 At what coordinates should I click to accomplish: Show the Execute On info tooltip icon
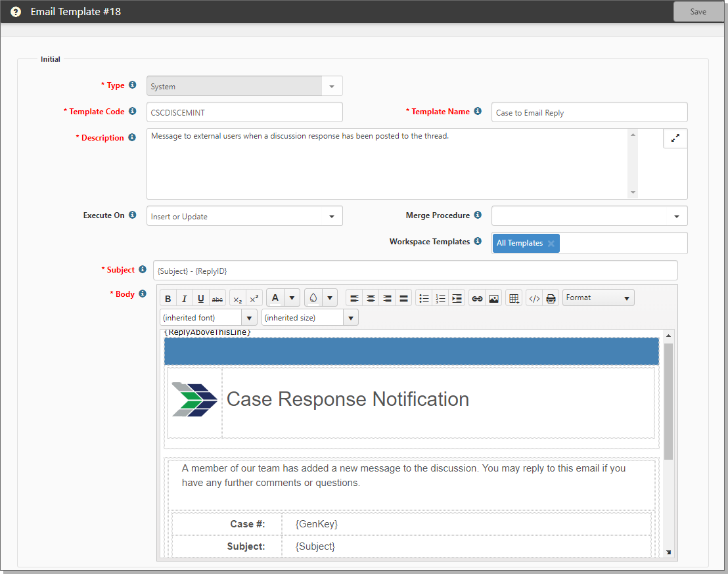132,215
